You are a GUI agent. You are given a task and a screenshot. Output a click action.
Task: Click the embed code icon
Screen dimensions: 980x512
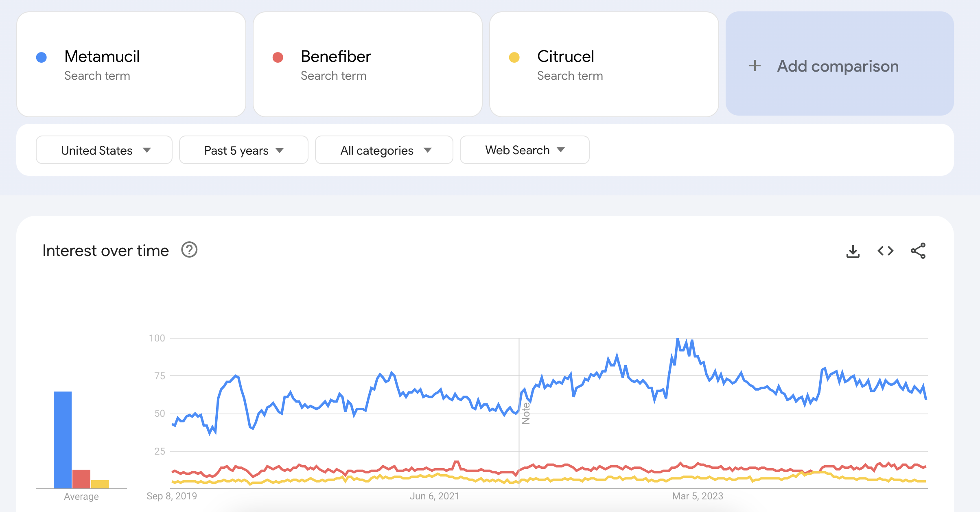(x=885, y=251)
